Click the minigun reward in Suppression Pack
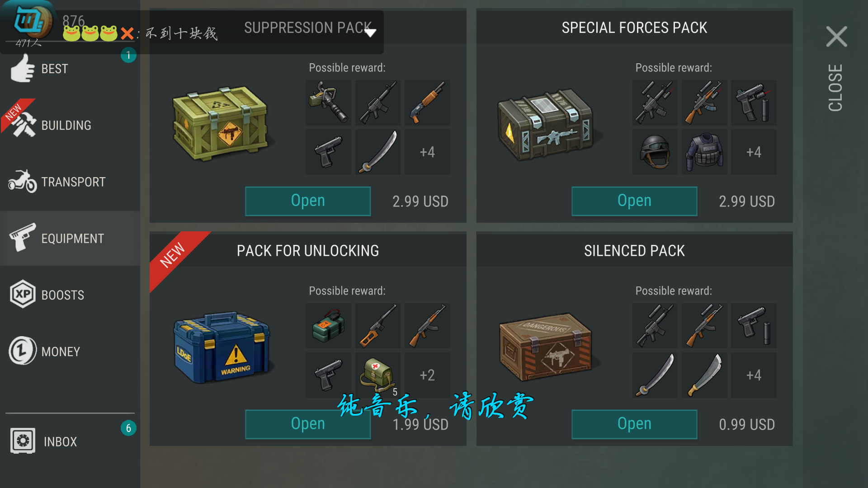 (328, 103)
